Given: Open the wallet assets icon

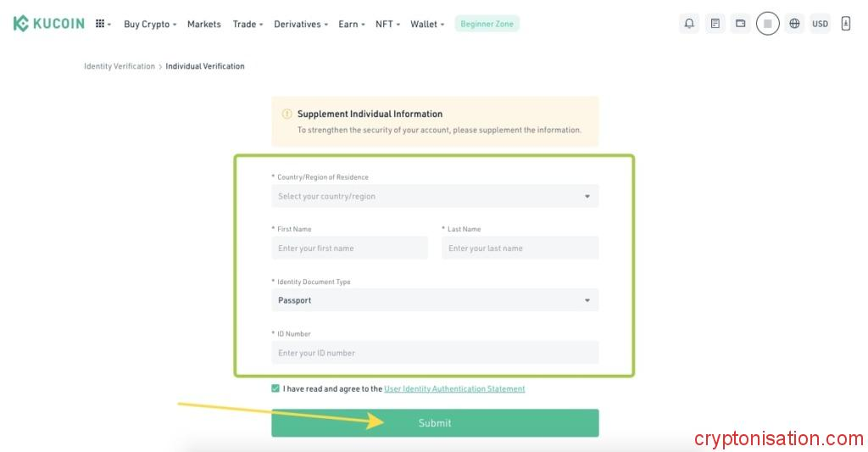Looking at the screenshot, I should coord(741,24).
